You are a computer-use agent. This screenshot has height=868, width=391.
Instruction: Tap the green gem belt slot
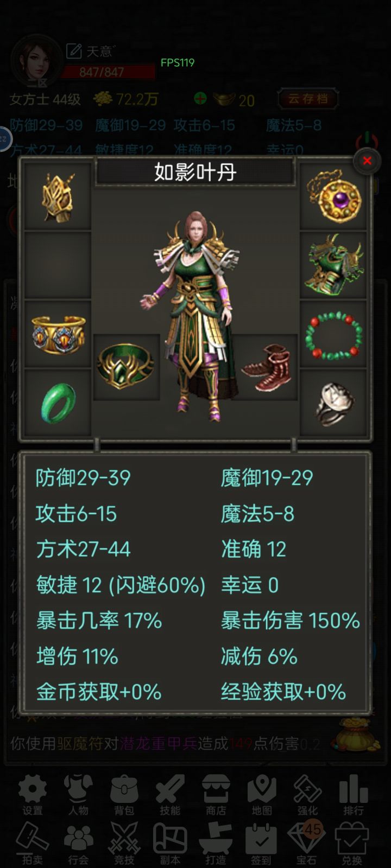(x=126, y=367)
